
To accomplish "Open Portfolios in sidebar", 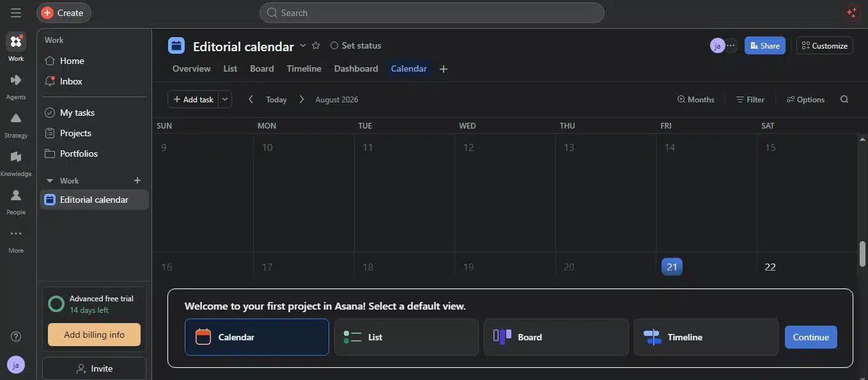I will 93,154.
